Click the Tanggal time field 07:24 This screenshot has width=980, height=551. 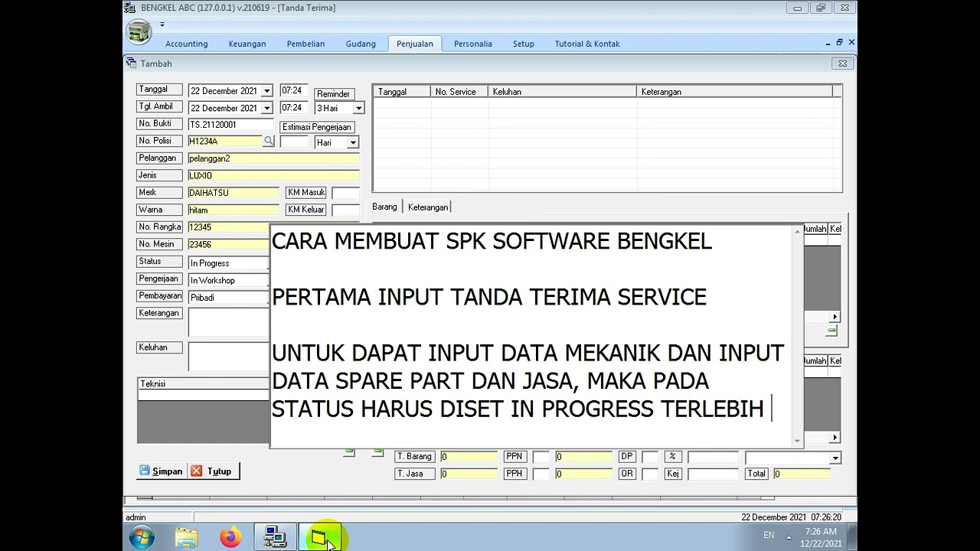tap(294, 90)
